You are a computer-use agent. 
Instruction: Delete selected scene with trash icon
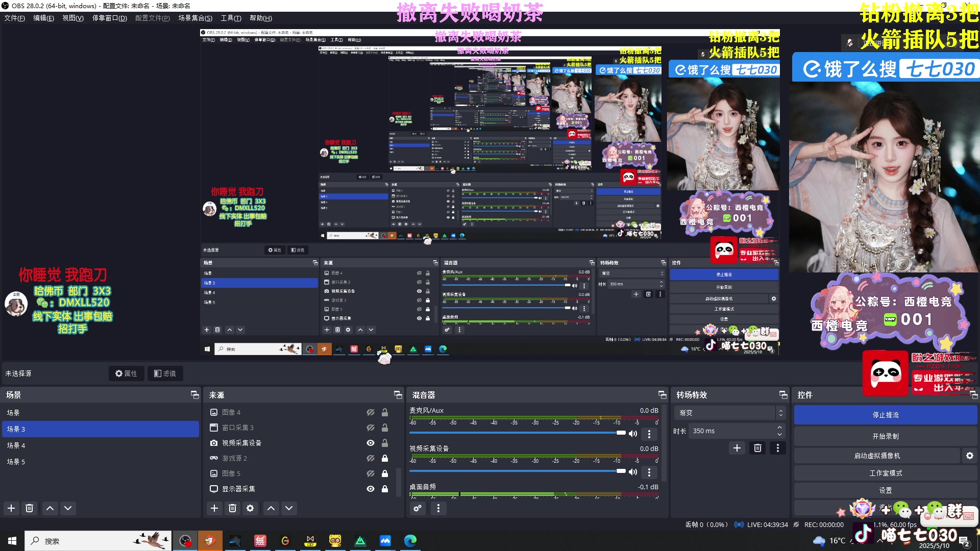[30, 508]
